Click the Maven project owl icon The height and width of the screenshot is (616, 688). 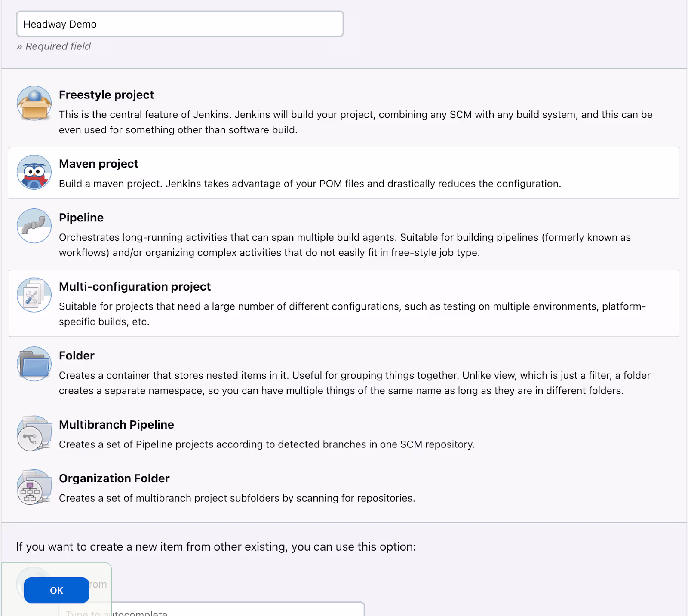pyautogui.click(x=34, y=172)
